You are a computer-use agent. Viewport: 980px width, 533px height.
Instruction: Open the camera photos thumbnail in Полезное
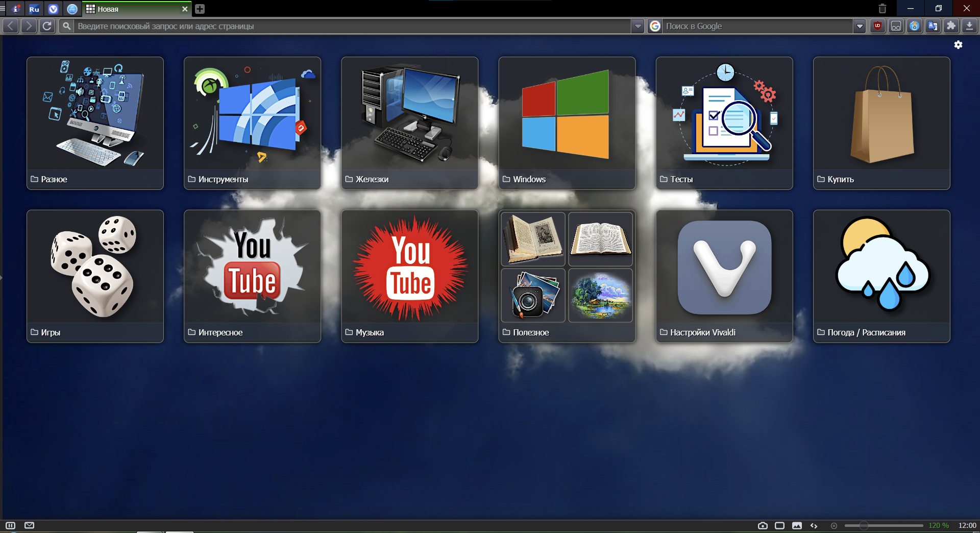533,295
